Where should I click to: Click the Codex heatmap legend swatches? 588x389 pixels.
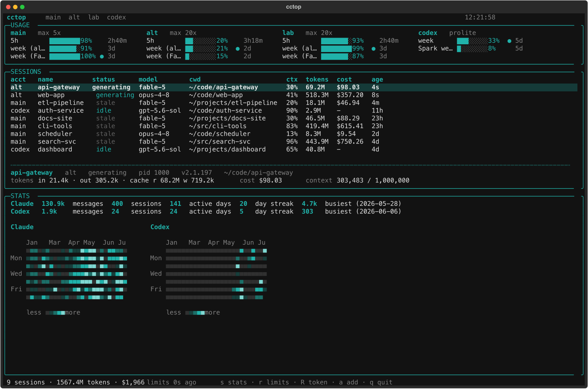(x=195, y=313)
